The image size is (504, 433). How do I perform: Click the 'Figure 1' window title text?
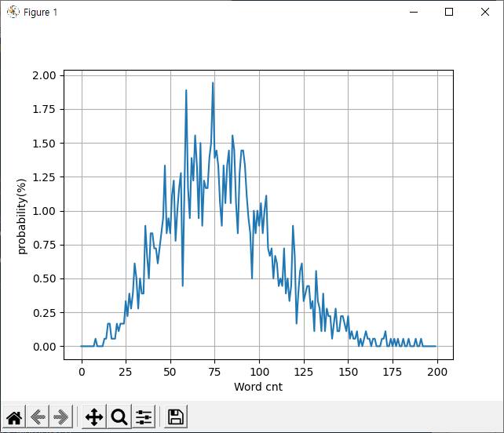click(x=40, y=13)
